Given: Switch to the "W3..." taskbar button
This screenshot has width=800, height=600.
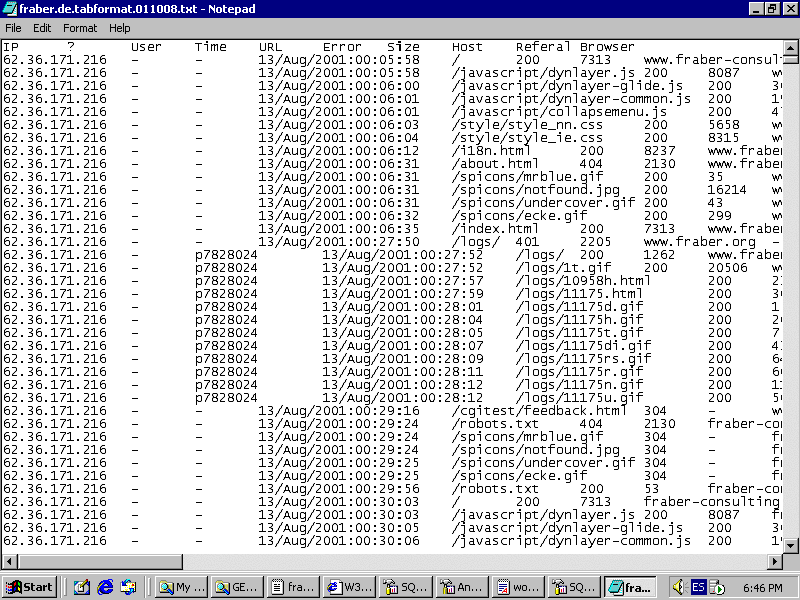Looking at the screenshot, I should tap(352, 587).
